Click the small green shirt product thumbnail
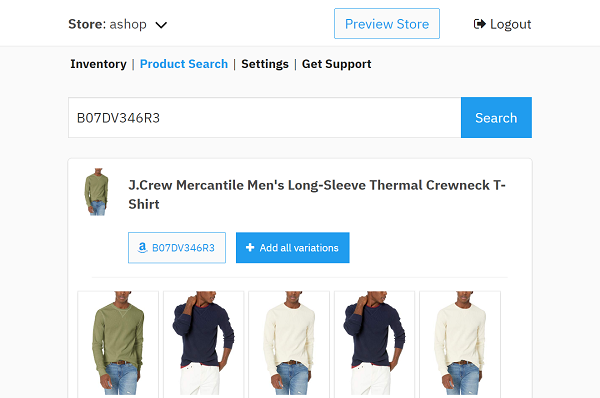The image size is (600, 398). point(96,192)
